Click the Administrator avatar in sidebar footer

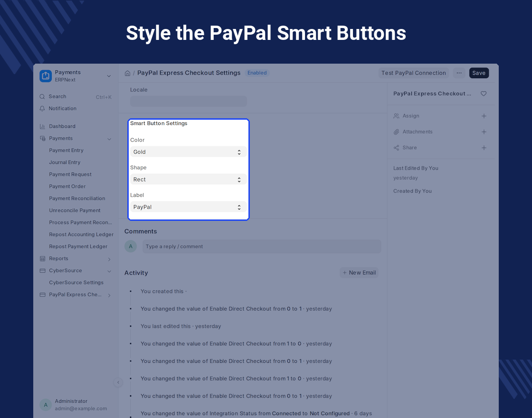pos(46,405)
